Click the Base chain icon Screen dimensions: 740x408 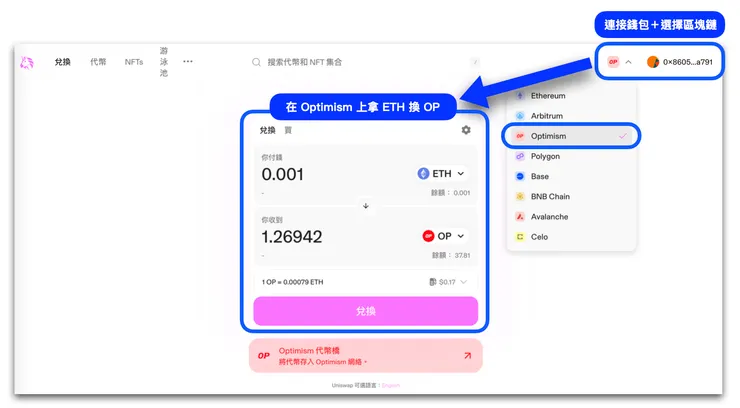tap(520, 176)
